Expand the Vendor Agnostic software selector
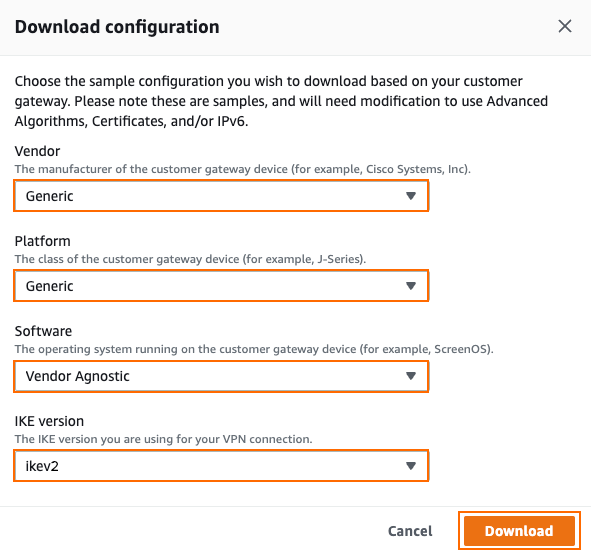This screenshot has height=552, width=591. click(x=221, y=376)
